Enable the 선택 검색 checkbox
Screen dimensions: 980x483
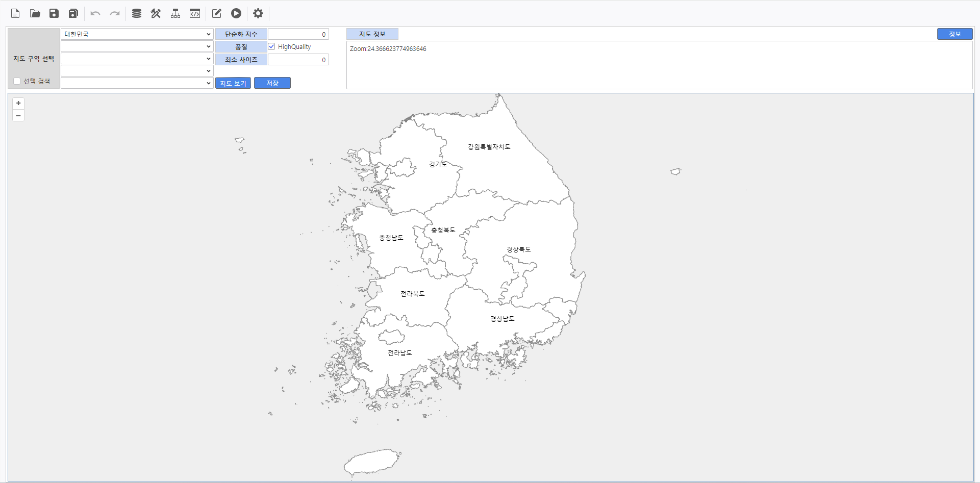pyautogui.click(x=17, y=81)
